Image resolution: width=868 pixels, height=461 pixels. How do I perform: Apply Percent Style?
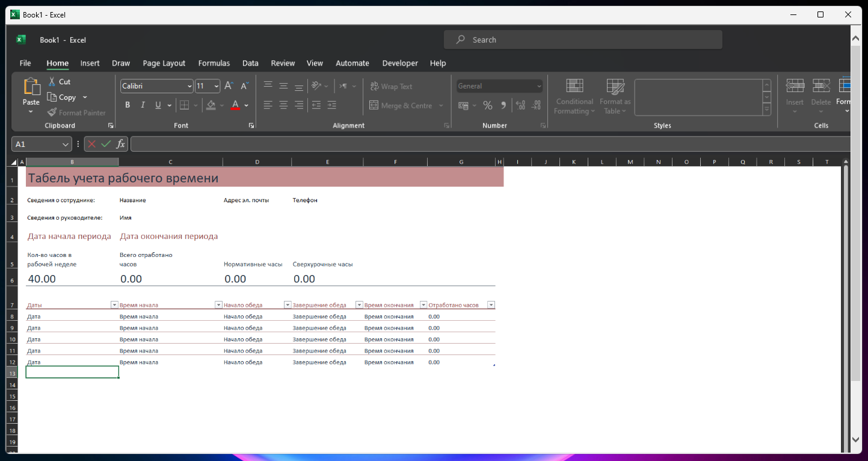point(488,105)
